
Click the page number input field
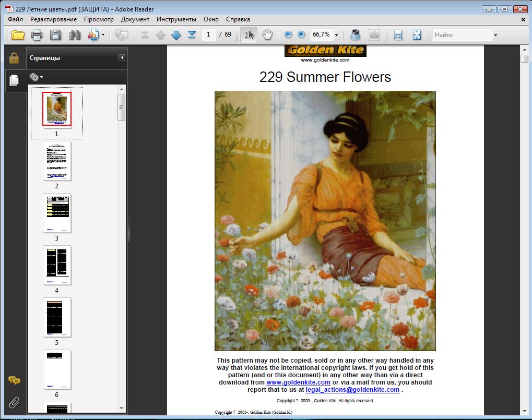click(x=209, y=34)
